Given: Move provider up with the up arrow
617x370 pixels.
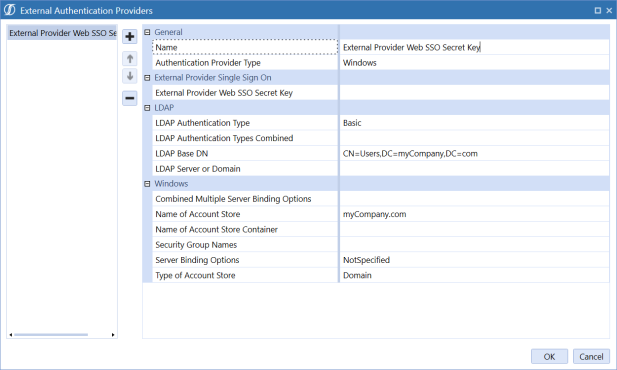Looking at the screenshot, I should [129, 59].
